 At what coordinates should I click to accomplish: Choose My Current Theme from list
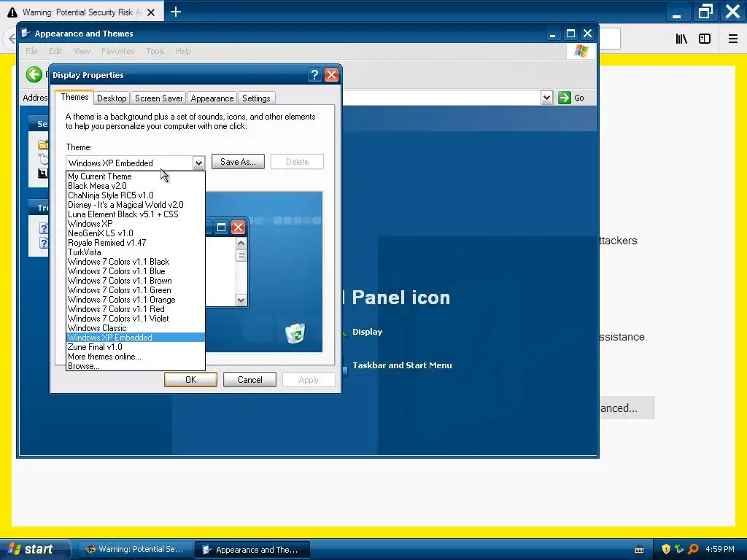136,176
